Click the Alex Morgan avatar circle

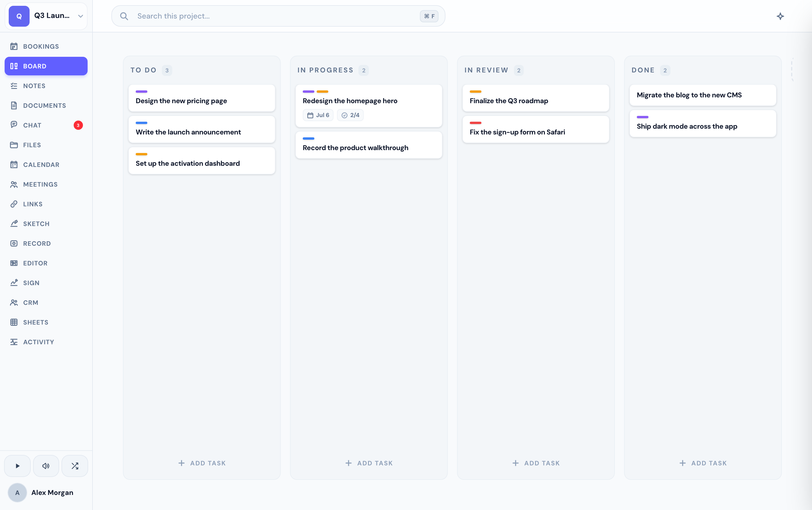tap(17, 493)
